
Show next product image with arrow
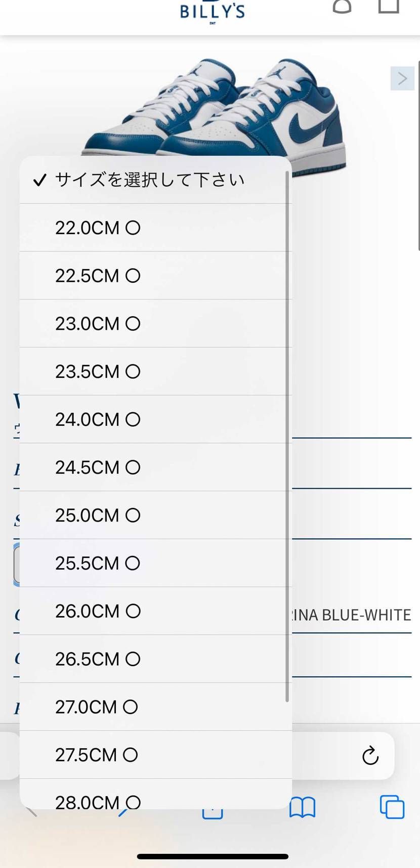point(402,78)
